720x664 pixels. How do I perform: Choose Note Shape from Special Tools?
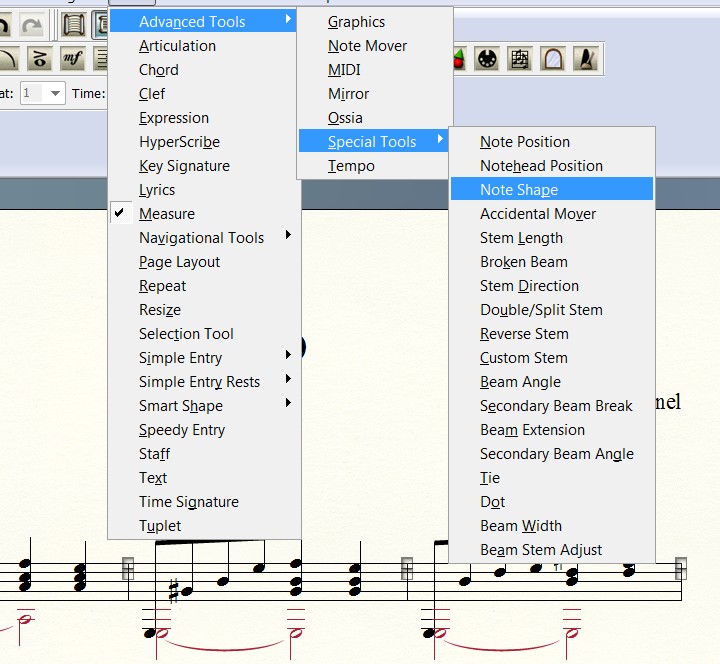(519, 190)
